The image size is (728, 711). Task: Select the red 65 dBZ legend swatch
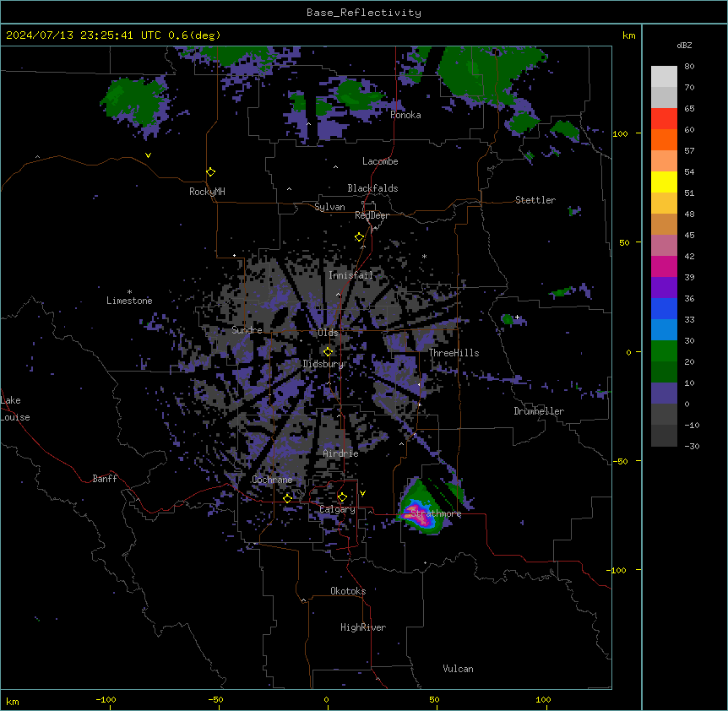(x=664, y=119)
